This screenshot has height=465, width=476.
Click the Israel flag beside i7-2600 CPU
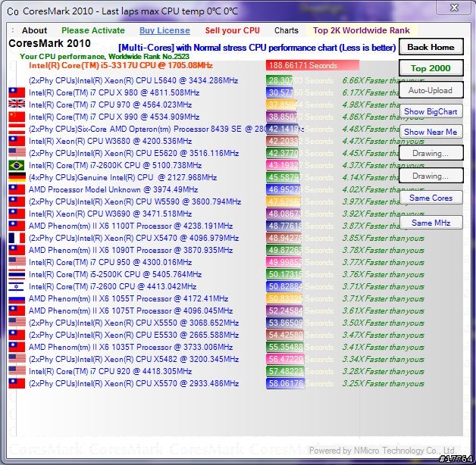point(17,286)
